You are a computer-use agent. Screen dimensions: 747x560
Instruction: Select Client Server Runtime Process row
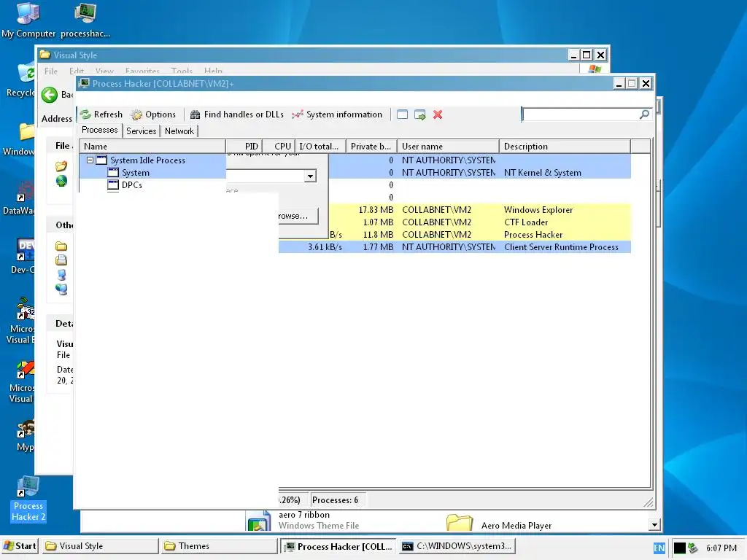coord(454,246)
